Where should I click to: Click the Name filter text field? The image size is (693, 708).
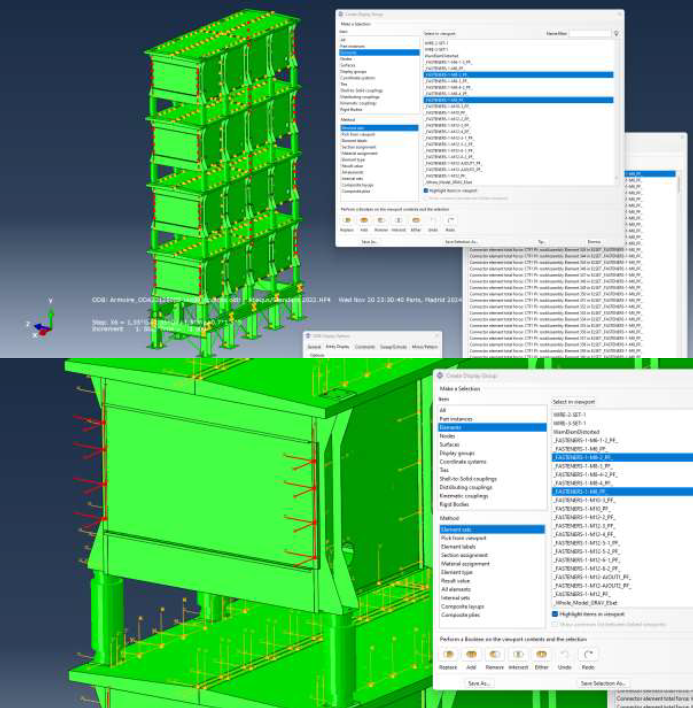(x=591, y=33)
